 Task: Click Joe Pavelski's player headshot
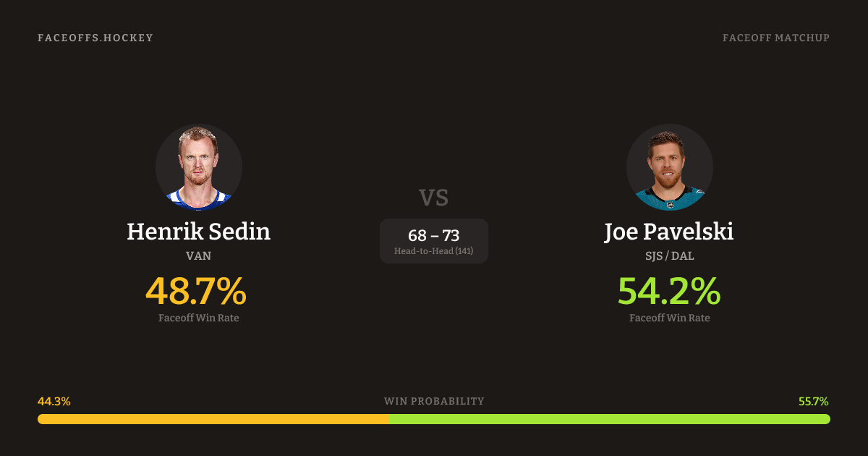tap(669, 167)
